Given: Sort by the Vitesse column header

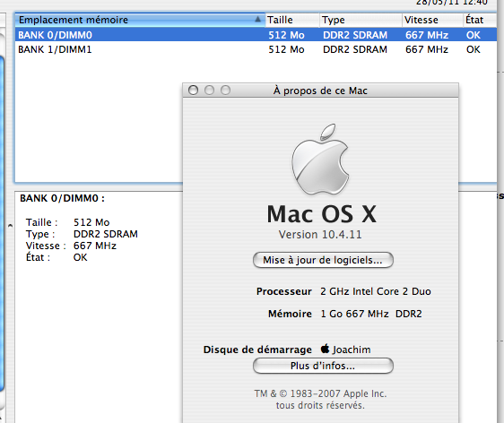Looking at the screenshot, I should point(432,20).
